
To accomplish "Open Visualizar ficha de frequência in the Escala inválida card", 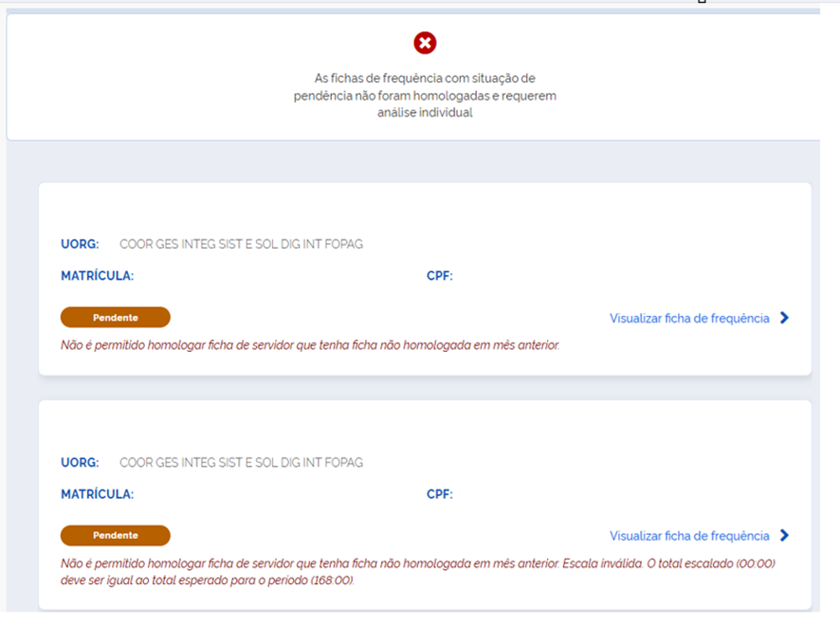I will [x=689, y=536].
